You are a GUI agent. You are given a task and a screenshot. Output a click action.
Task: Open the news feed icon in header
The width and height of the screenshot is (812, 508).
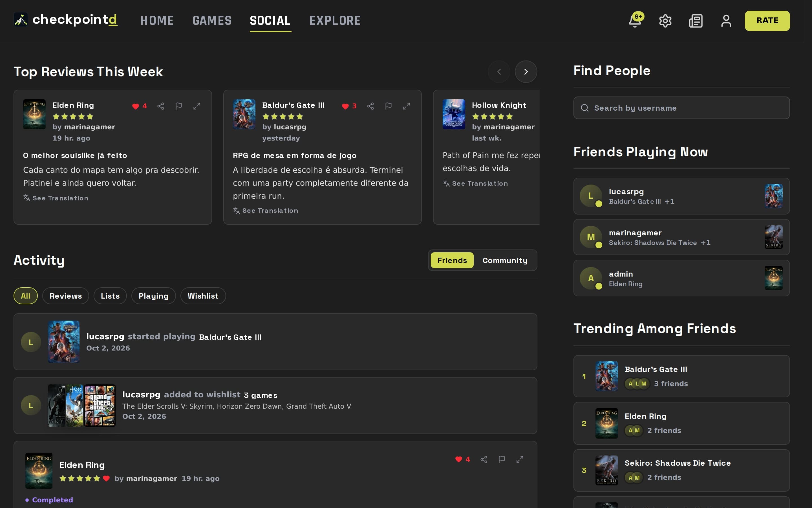tap(696, 21)
